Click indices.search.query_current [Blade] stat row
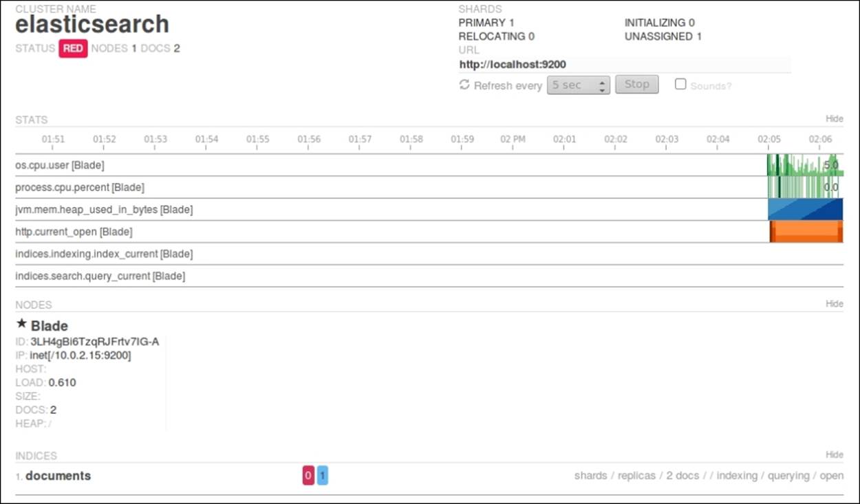 pos(429,276)
